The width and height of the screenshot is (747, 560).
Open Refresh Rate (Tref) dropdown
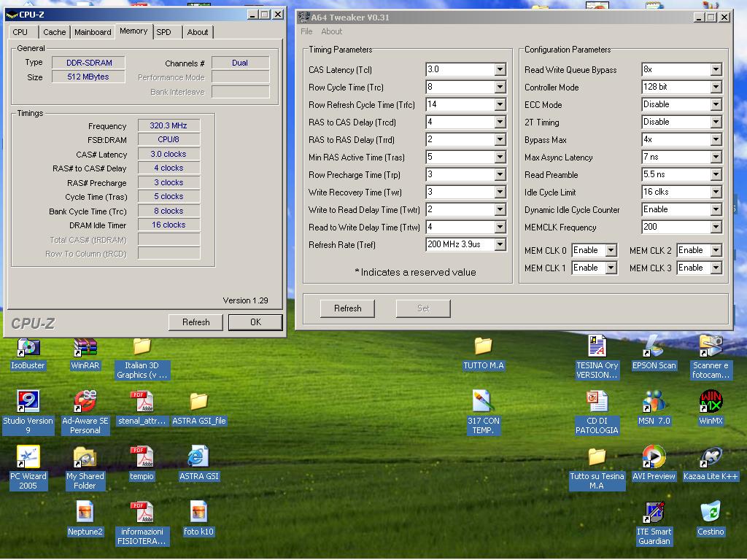pyautogui.click(x=500, y=245)
